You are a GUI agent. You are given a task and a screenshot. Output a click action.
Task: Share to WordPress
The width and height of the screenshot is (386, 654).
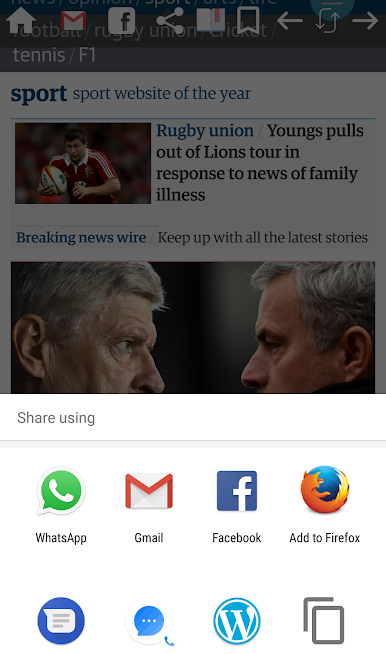click(x=237, y=621)
